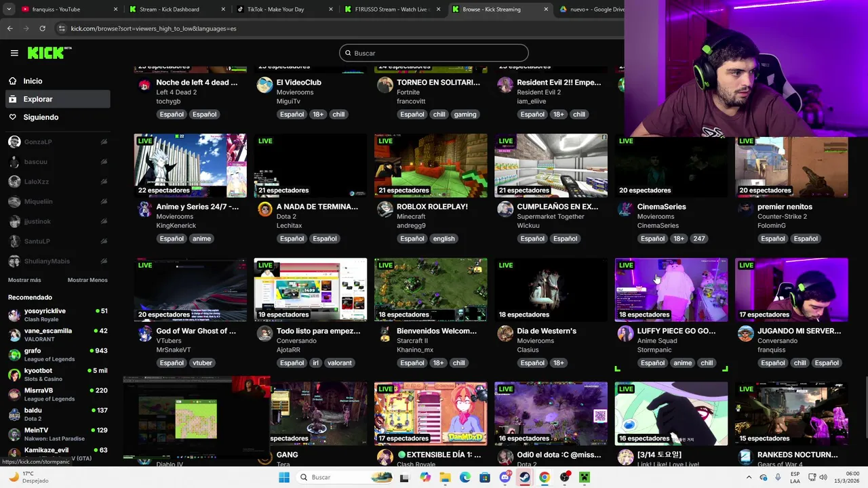This screenshot has height=488, width=868.
Task: Open jjustinok channel in sidebar
Action: click(57, 221)
